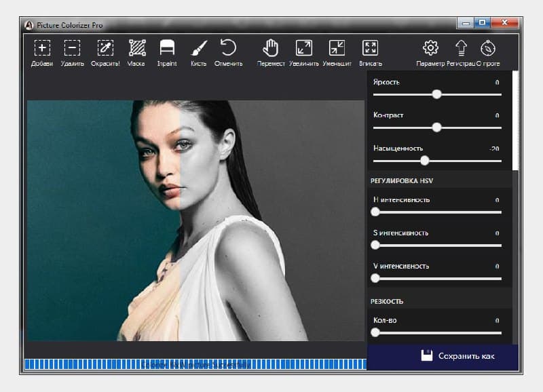This screenshot has height=392, width=543.
Task: Click the Насыщенность slider handle
Action: coord(426,160)
